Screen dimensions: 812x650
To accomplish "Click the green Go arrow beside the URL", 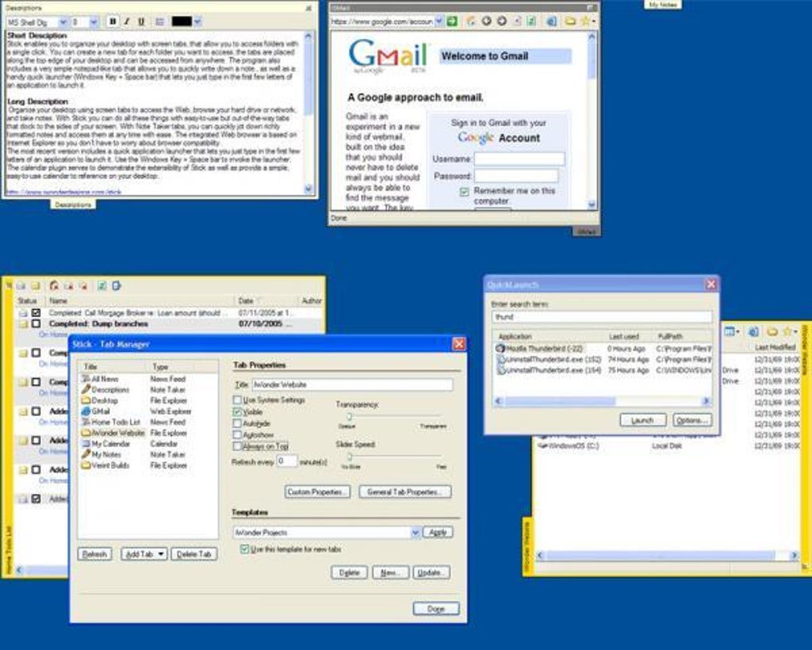I will 452,22.
